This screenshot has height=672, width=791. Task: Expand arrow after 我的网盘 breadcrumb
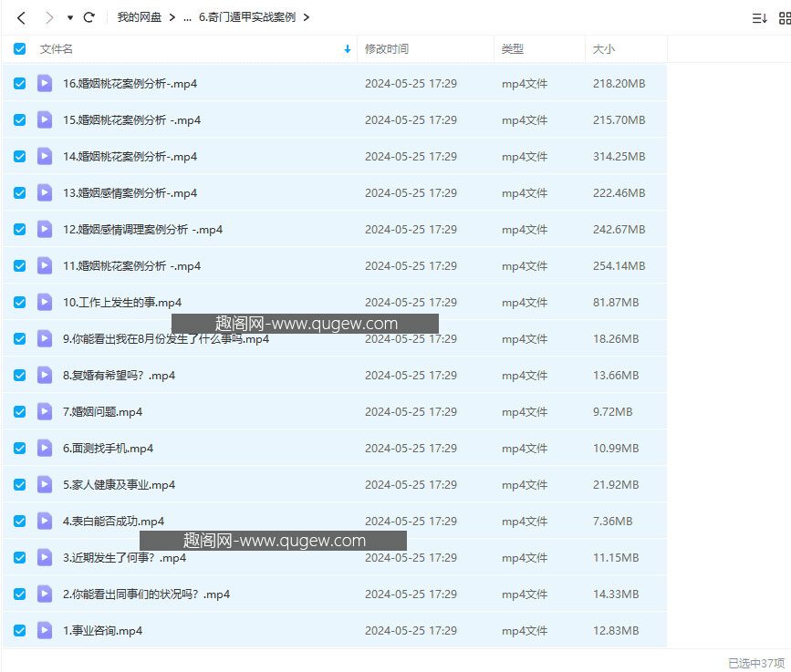click(x=172, y=17)
